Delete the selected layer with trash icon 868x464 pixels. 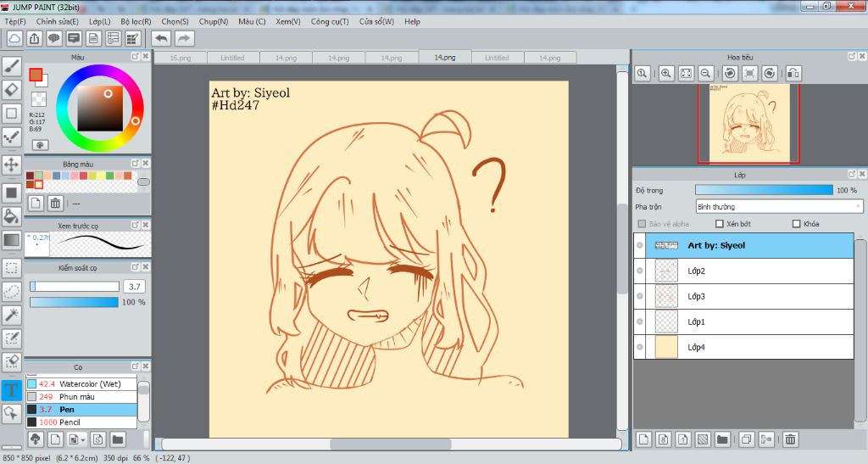(791, 439)
